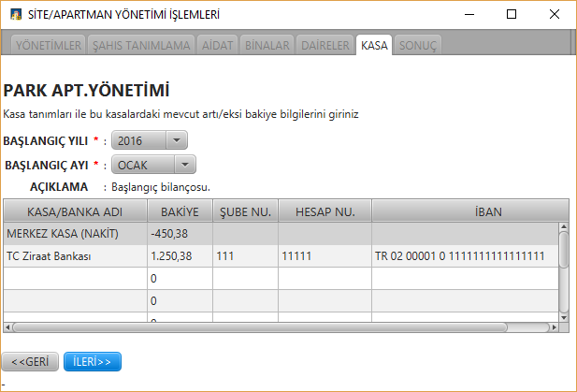Open the DAİRELER tab

(x=325, y=45)
